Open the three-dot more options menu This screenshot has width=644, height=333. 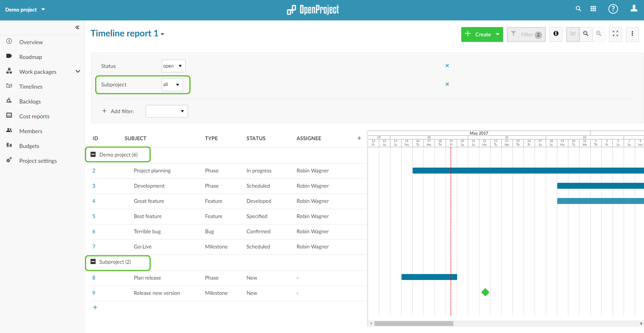coord(632,34)
